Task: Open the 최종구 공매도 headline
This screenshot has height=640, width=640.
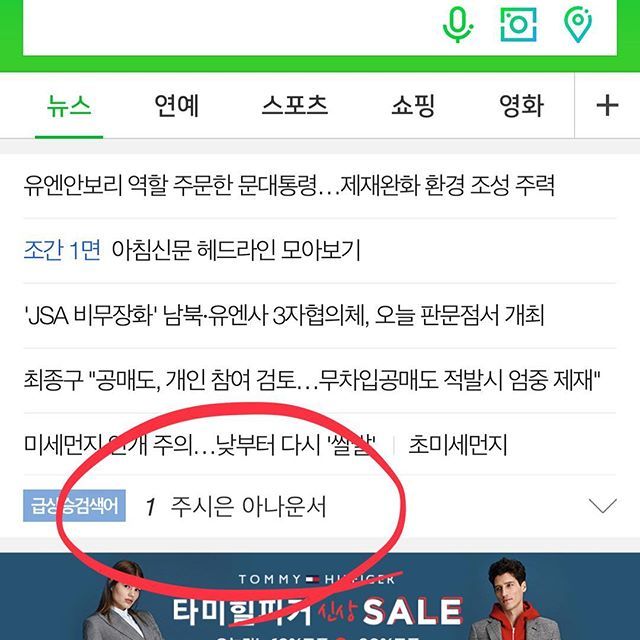Action: click(x=312, y=380)
